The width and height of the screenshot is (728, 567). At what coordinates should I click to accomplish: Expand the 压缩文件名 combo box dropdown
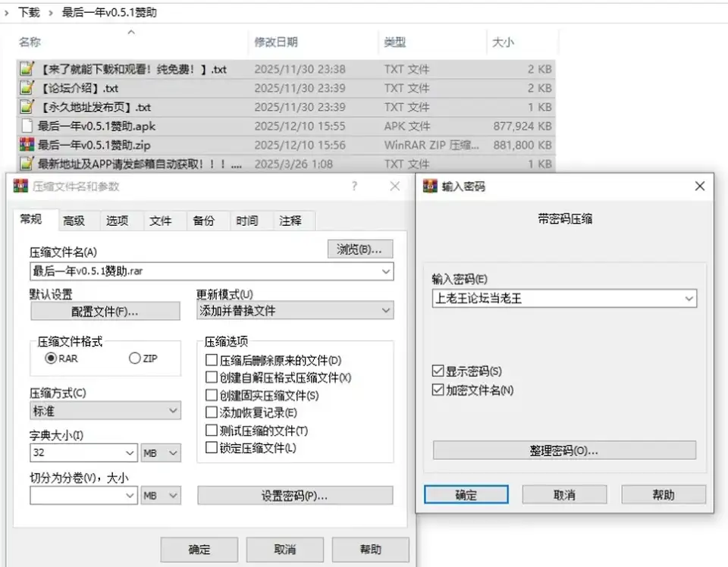[x=386, y=271]
